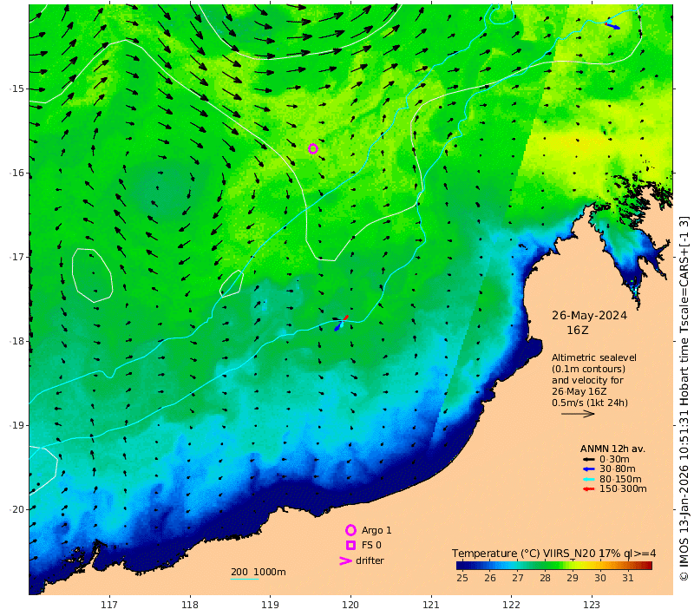The height and width of the screenshot is (616, 694).
Task: Click the temperature color bar at 25
Action: pyautogui.click(x=462, y=565)
